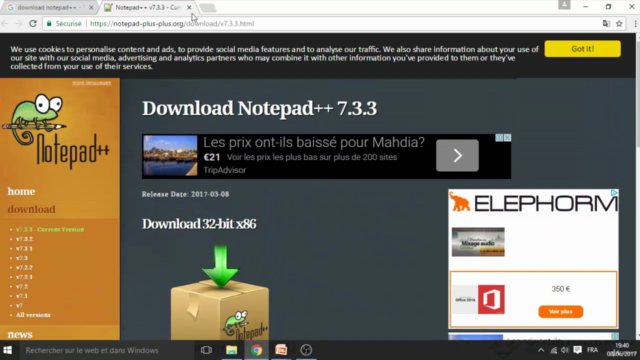This screenshot has height=360, width=640.
Task: Open the Elephorm AdChoices icon
Action: point(614,193)
